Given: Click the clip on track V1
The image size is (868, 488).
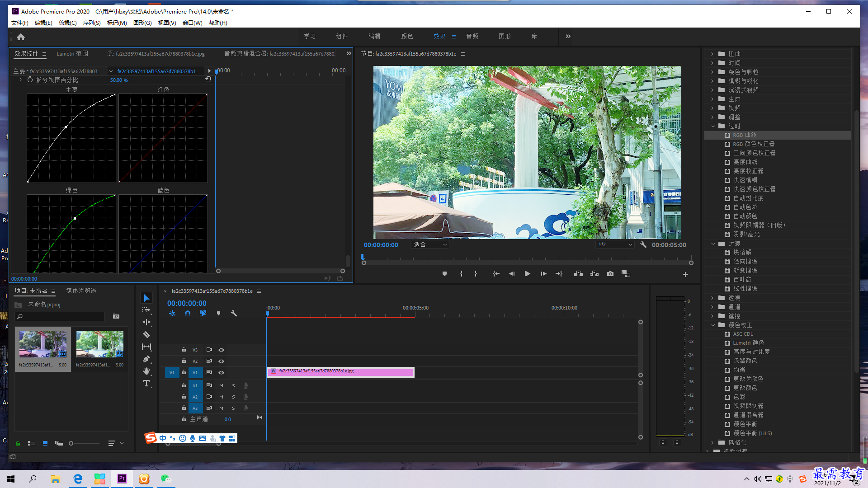Looking at the screenshot, I should [x=340, y=372].
